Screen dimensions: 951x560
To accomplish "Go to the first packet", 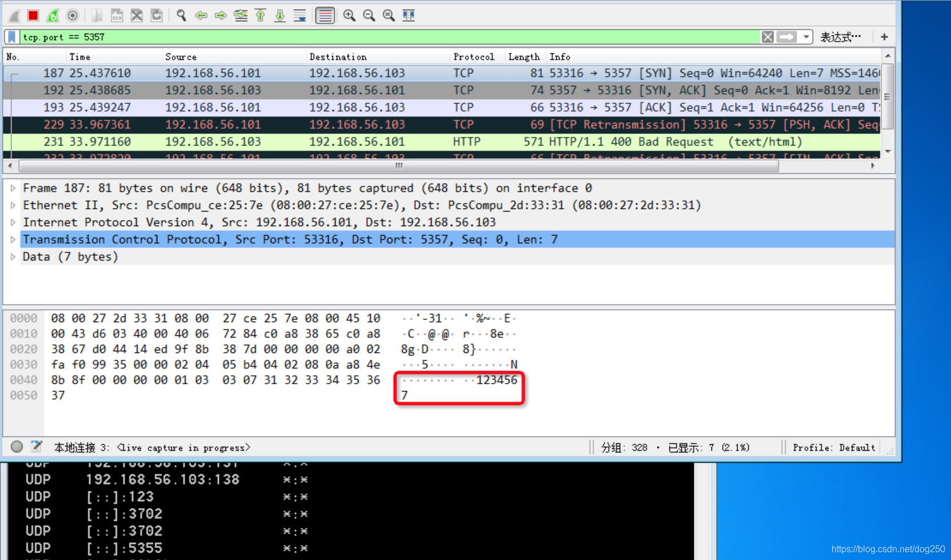I will (x=260, y=15).
